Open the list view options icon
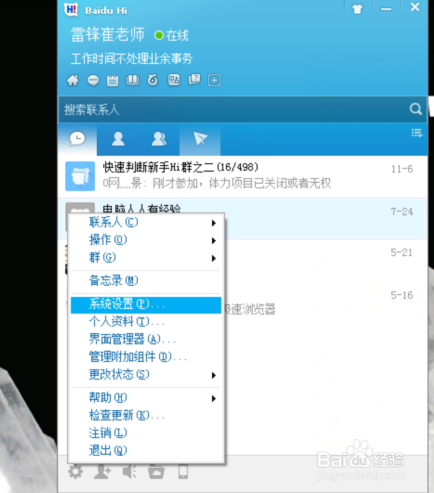This screenshot has height=493, width=434. 417,133
